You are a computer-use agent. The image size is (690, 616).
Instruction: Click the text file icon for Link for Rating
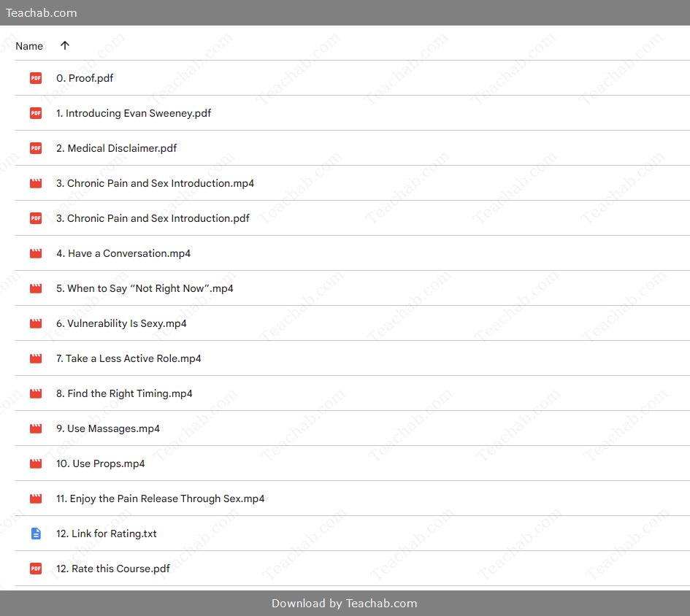pos(36,534)
